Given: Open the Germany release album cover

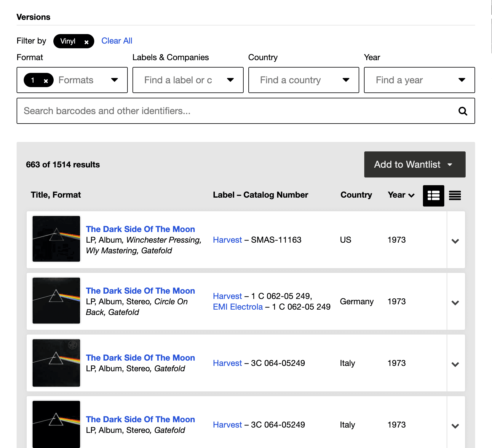Looking at the screenshot, I should pos(56,300).
